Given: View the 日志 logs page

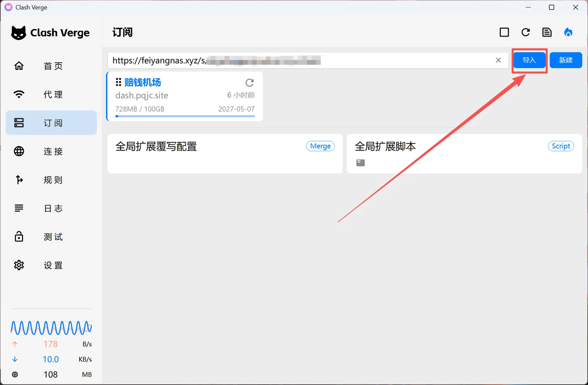Looking at the screenshot, I should pyautogui.click(x=51, y=208).
